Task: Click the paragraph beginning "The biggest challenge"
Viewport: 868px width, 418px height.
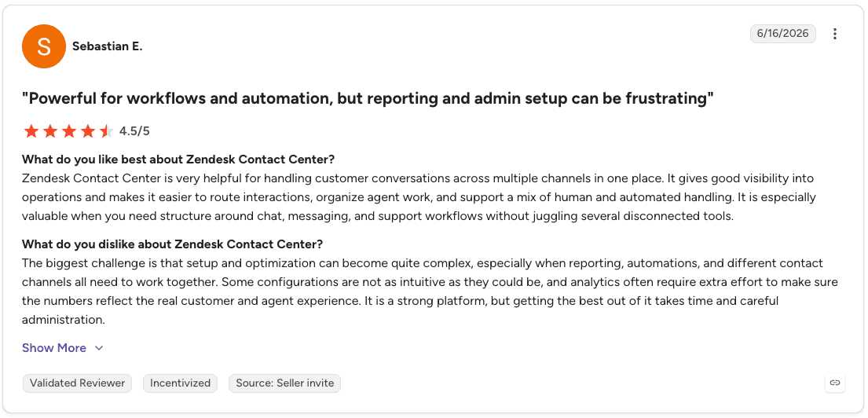Action: coord(430,291)
